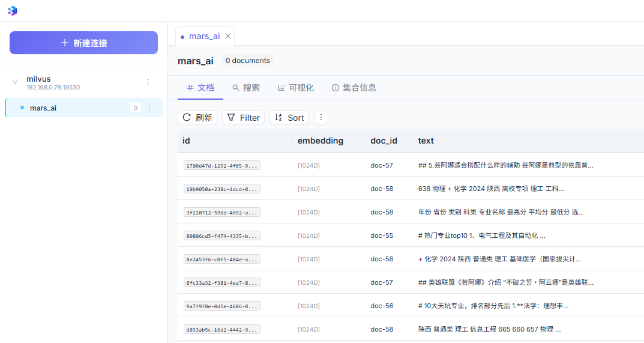Click id cell 8fc33a32-f381-4ea7-8...
The width and height of the screenshot is (644, 343).
coord(222,282)
